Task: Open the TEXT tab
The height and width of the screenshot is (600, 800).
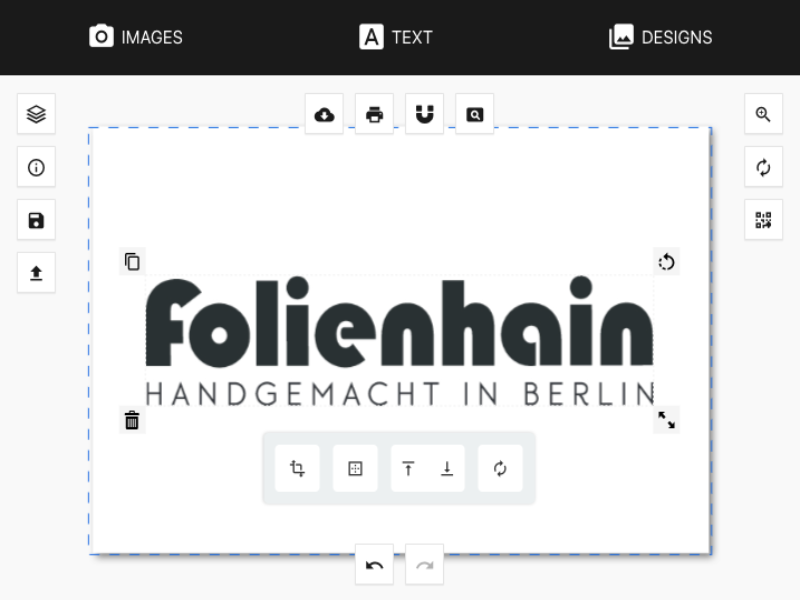Action: [x=396, y=37]
